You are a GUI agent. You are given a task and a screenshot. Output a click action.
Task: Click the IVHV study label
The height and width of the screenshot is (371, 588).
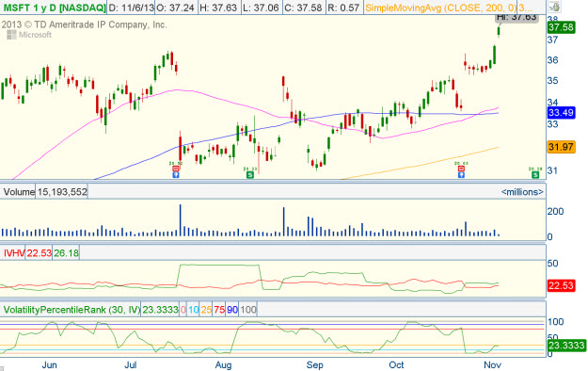[13, 253]
